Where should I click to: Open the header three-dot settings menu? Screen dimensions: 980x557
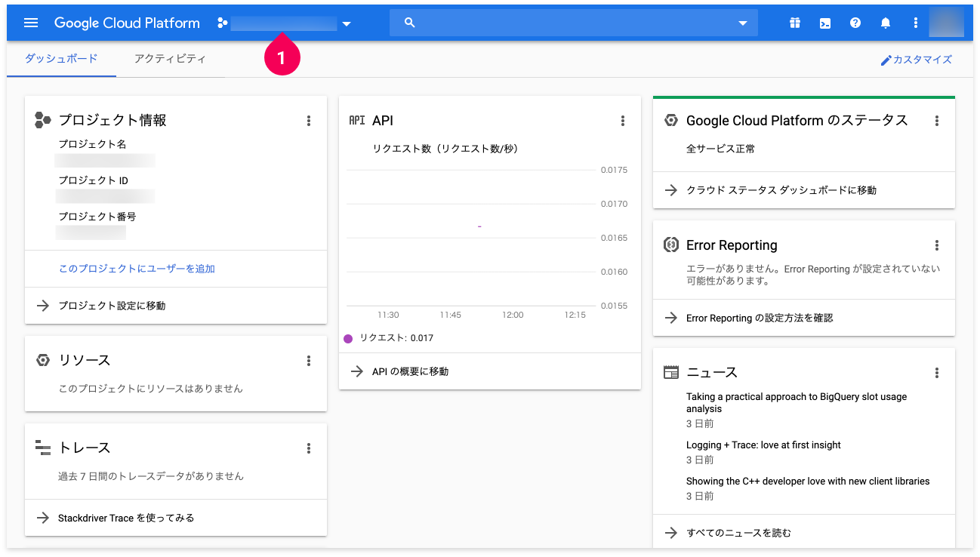pos(916,23)
